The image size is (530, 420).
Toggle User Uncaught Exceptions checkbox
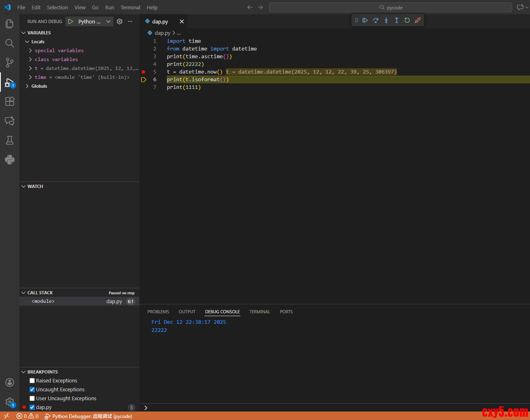(x=32, y=399)
